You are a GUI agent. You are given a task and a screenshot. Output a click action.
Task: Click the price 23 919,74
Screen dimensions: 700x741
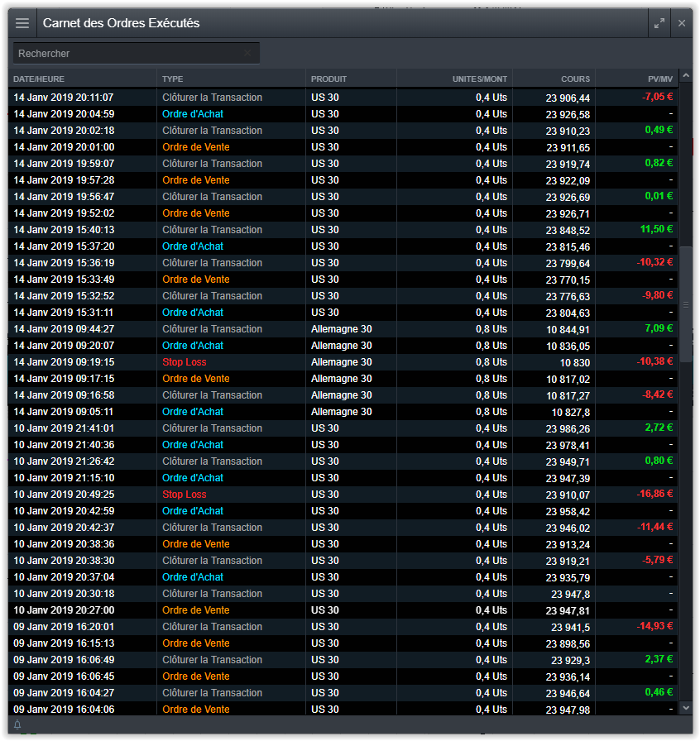coord(568,164)
